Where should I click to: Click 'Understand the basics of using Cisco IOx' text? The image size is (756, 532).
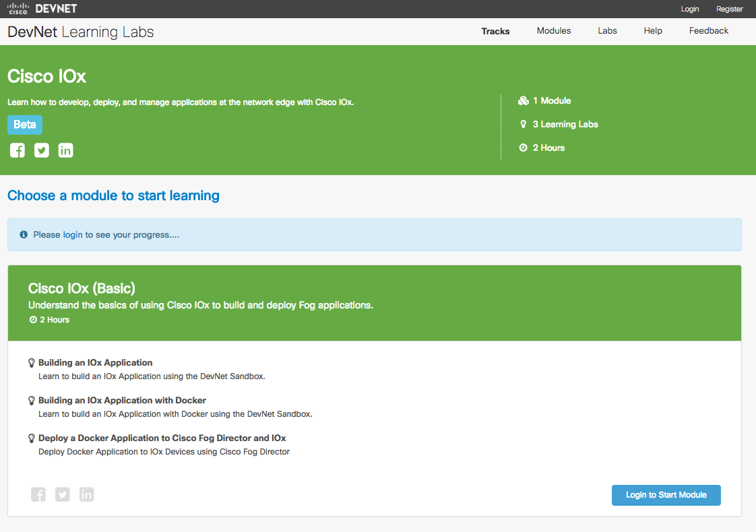point(201,305)
